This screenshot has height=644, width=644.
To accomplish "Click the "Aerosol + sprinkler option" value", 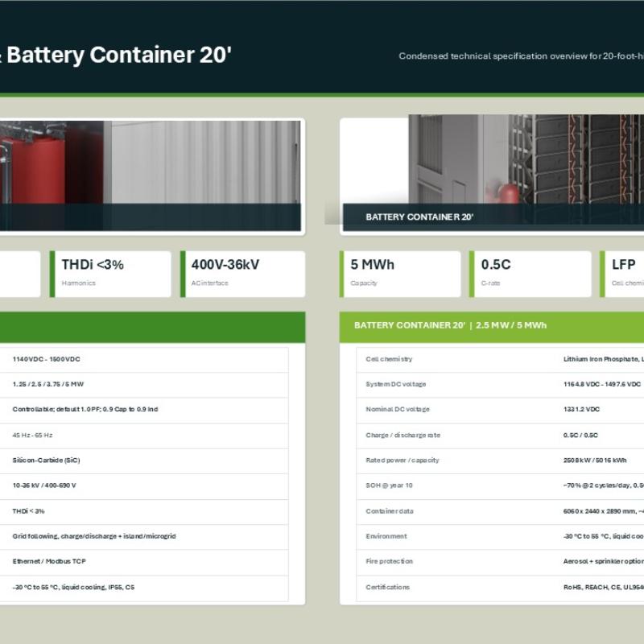I will [x=603, y=561].
